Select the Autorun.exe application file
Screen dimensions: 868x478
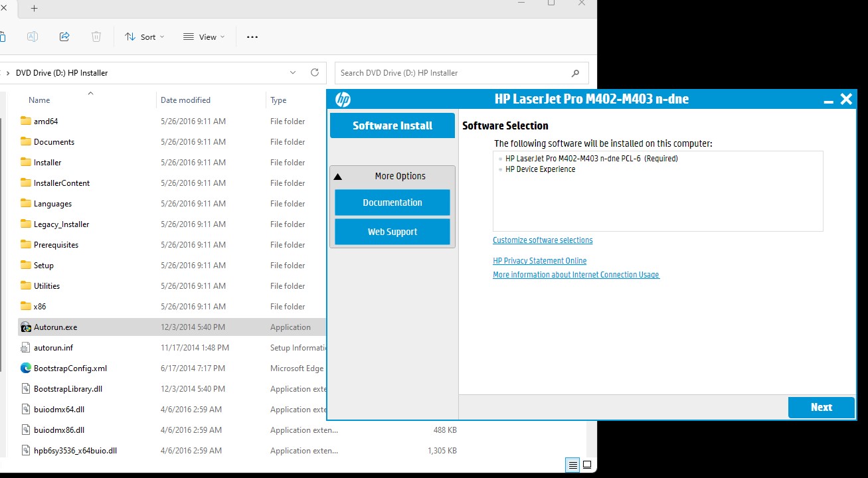56,327
